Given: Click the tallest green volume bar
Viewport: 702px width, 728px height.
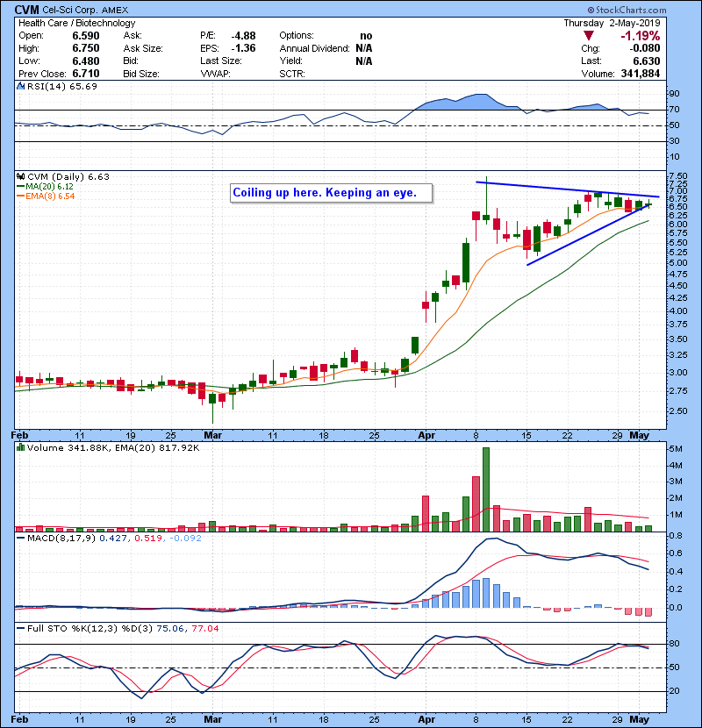Looking at the screenshot, I should click(486, 489).
